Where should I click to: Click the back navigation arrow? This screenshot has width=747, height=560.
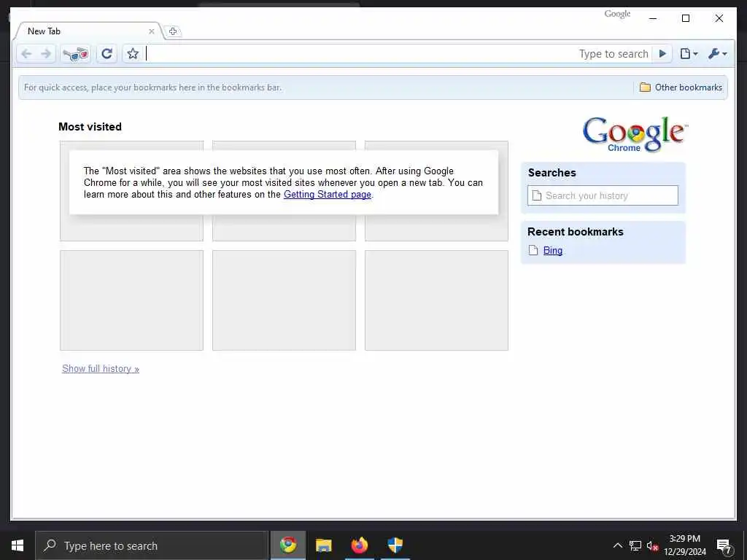click(x=27, y=54)
